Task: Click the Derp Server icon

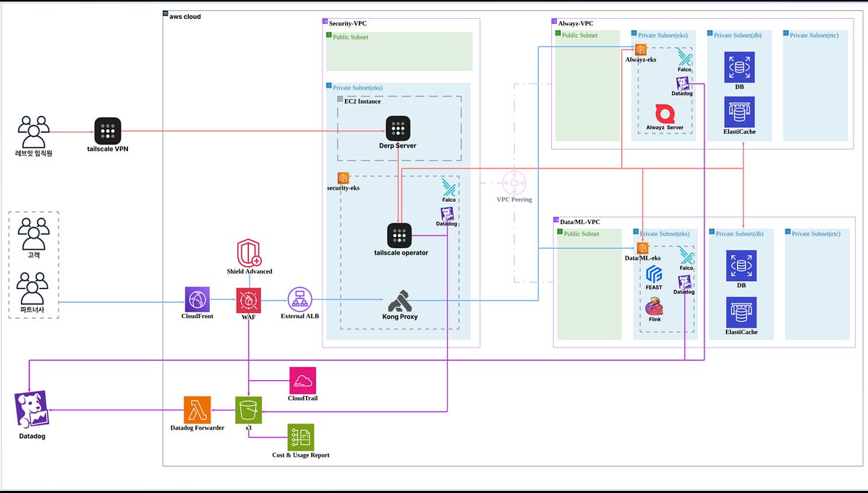Action: (x=398, y=128)
